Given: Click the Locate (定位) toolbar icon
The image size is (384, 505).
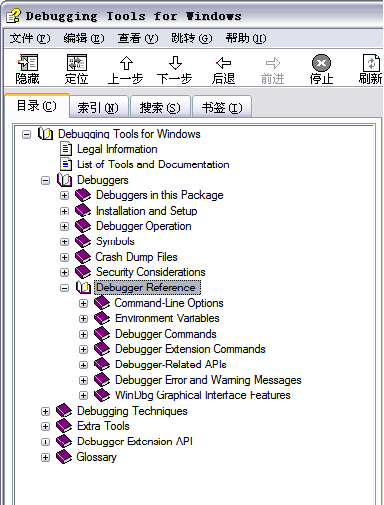Looking at the screenshot, I should coord(77,63).
